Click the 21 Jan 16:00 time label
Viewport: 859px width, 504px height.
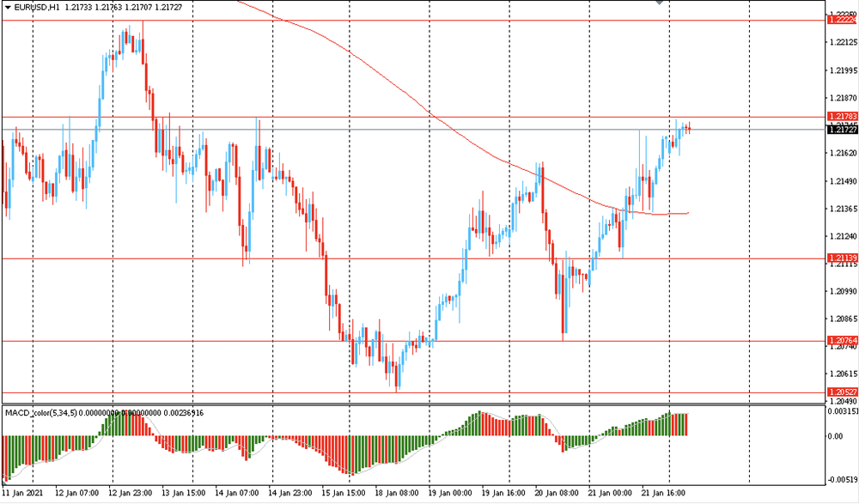(663, 493)
